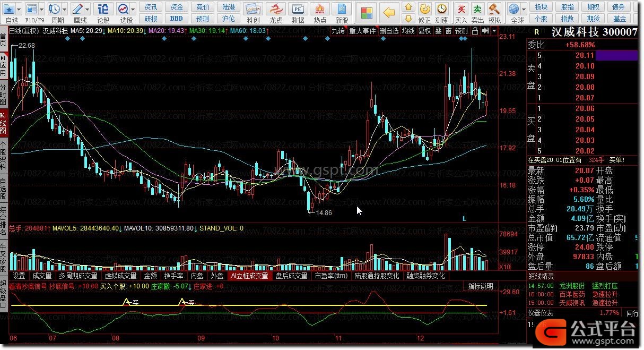Click the 板块 sector button

click(x=541, y=7)
